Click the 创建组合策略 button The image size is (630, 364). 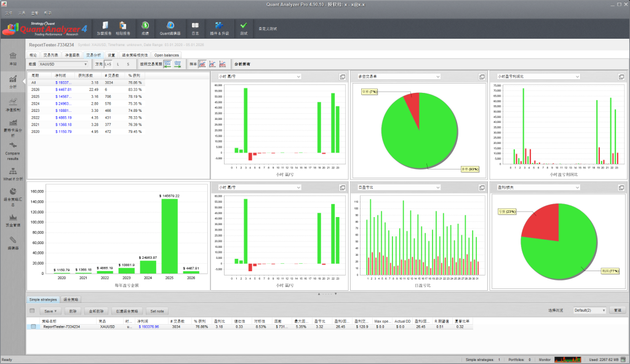click(x=127, y=311)
